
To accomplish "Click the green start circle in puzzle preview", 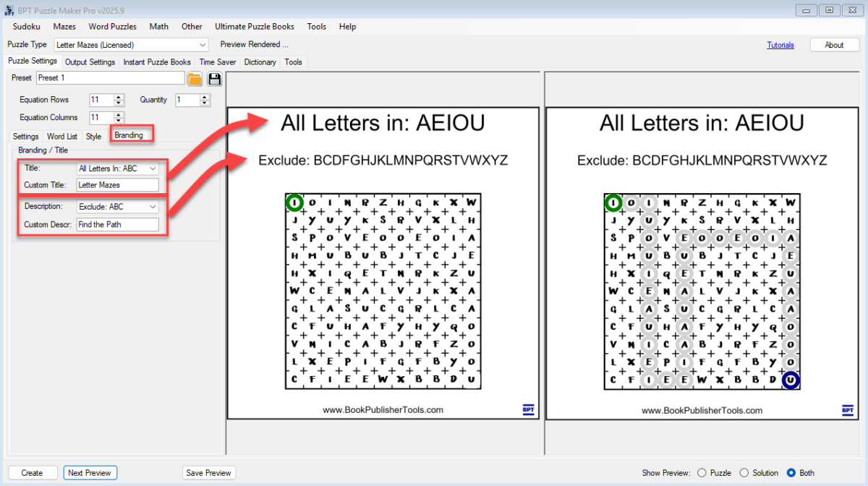I will click(294, 202).
